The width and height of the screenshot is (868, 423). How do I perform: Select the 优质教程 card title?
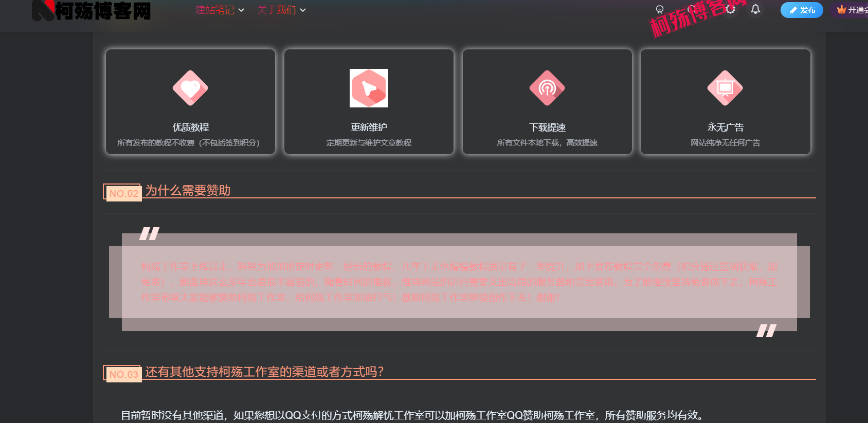[x=191, y=127]
